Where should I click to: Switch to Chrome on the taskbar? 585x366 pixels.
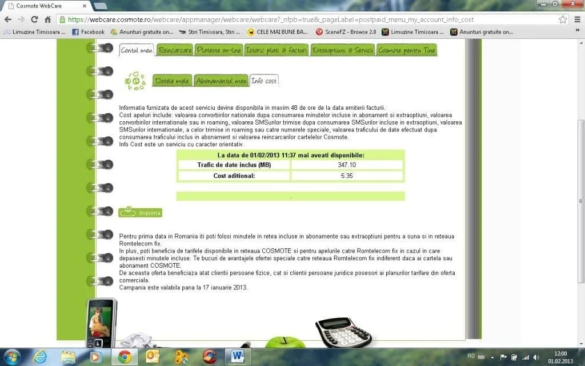click(124, 357)
